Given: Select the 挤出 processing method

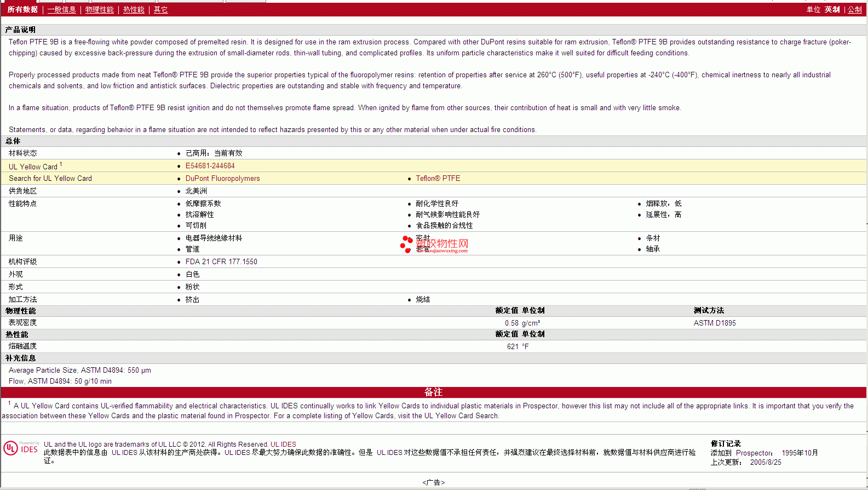Looking at the screenshot, I should pos(193,300).
